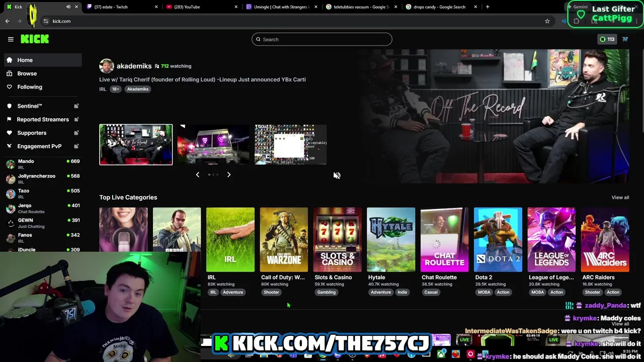Open the League of Legends category card
The height and width of the screenshot is (362, 644).
pos(551,240)
